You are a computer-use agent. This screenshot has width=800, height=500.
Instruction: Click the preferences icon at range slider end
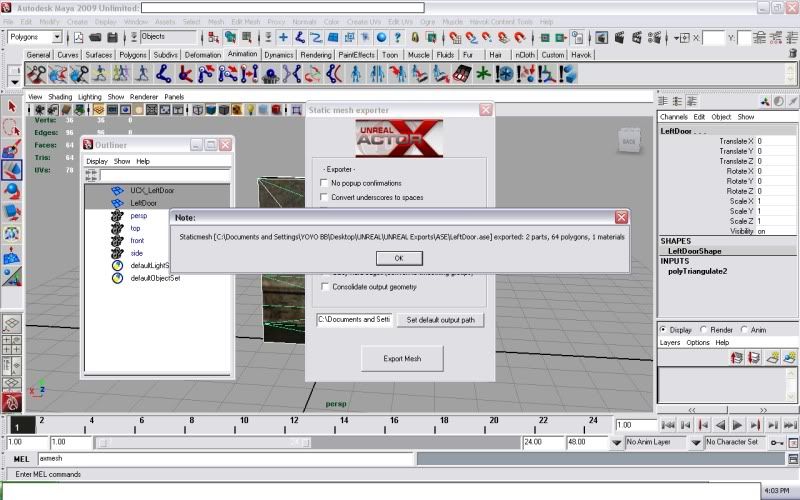793,443
